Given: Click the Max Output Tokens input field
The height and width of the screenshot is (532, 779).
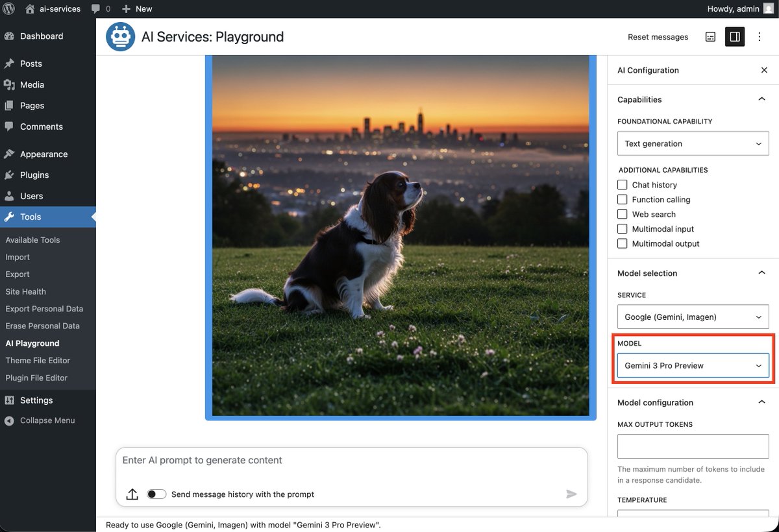Looking at the screenshot, I should coord(693,446).
